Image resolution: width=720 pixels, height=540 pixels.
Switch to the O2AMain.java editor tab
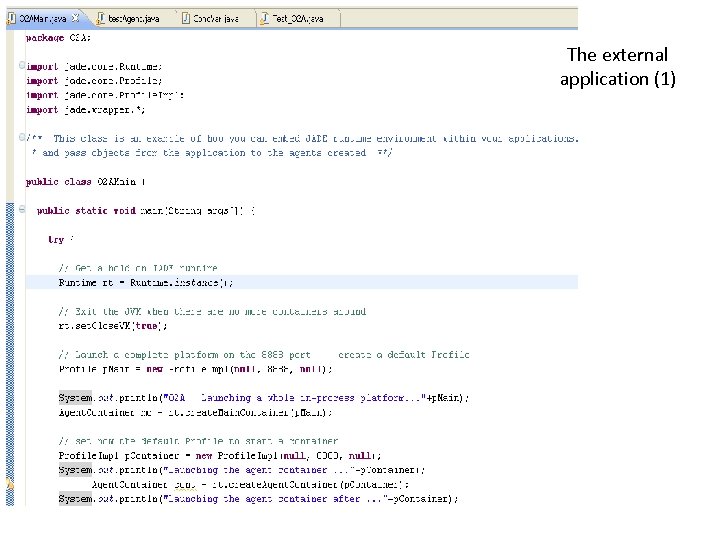pos(44,18)
